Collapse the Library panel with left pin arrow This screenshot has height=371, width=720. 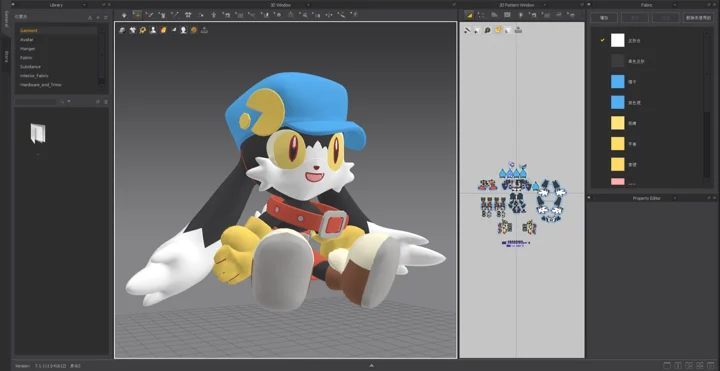[13, 5]
